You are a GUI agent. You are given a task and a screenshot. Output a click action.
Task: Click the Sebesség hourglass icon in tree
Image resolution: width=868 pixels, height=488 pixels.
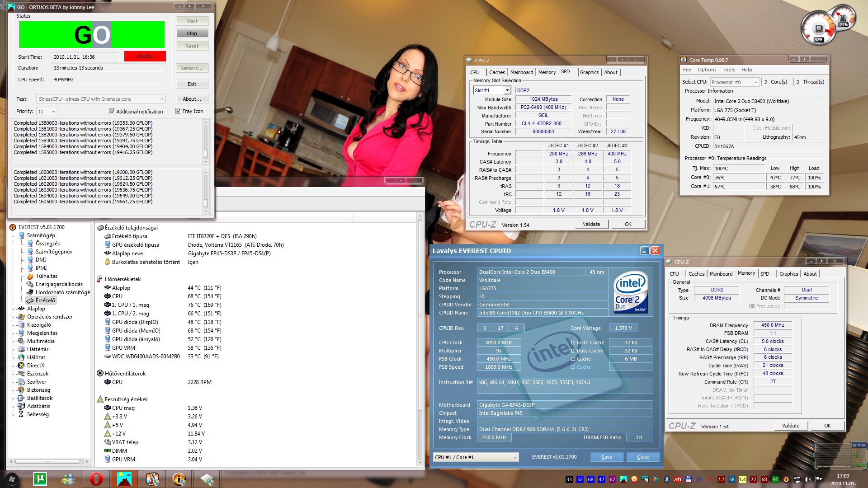(21, 414)
